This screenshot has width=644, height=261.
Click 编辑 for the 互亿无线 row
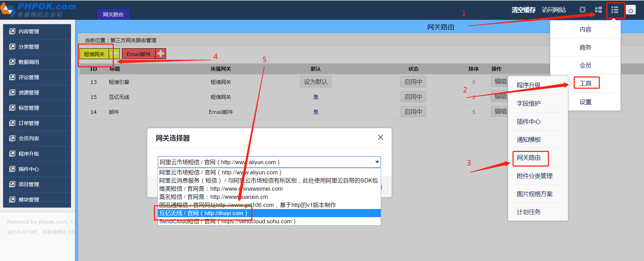pos(500,97)
